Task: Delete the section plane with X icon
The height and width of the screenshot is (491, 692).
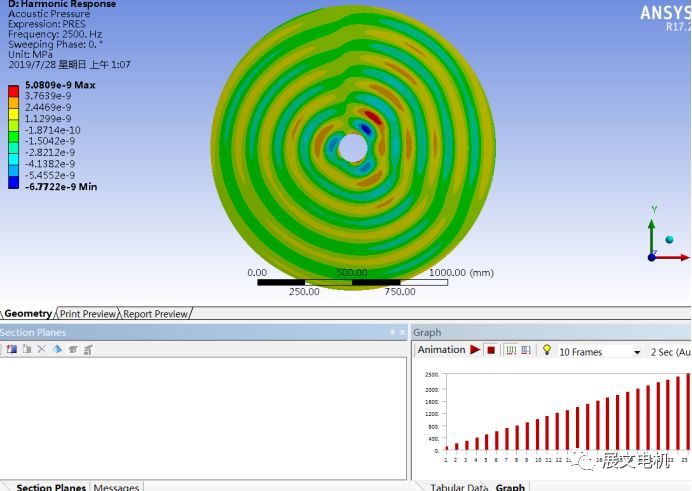Action: (41, 349)
